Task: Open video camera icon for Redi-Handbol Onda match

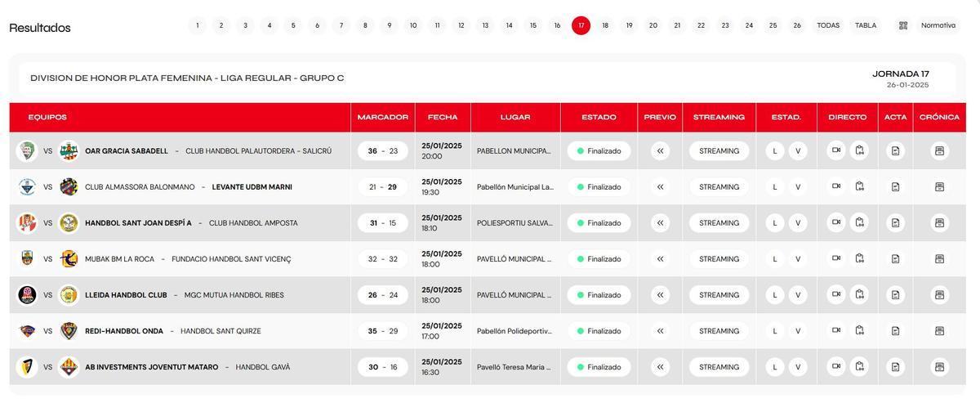Action: (836, 330)
